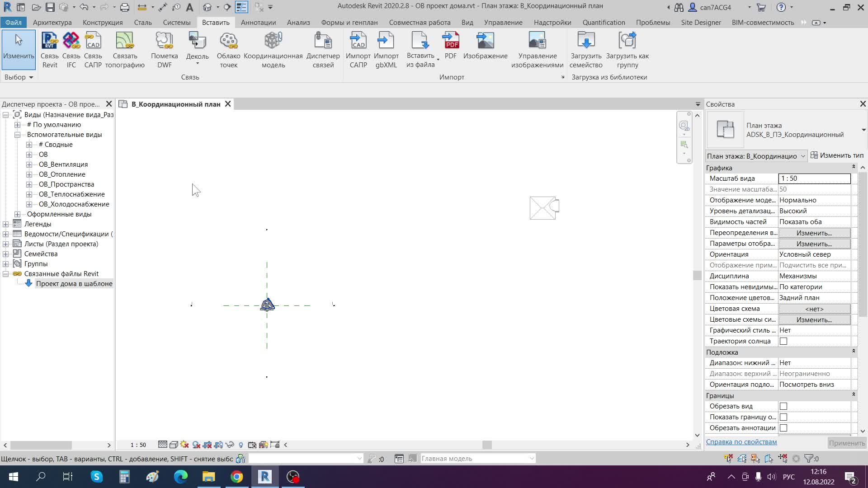Click the selection filter funnel icon
Image resolution: width=868 pixels, height=488 pixels.
click(809, 459)
